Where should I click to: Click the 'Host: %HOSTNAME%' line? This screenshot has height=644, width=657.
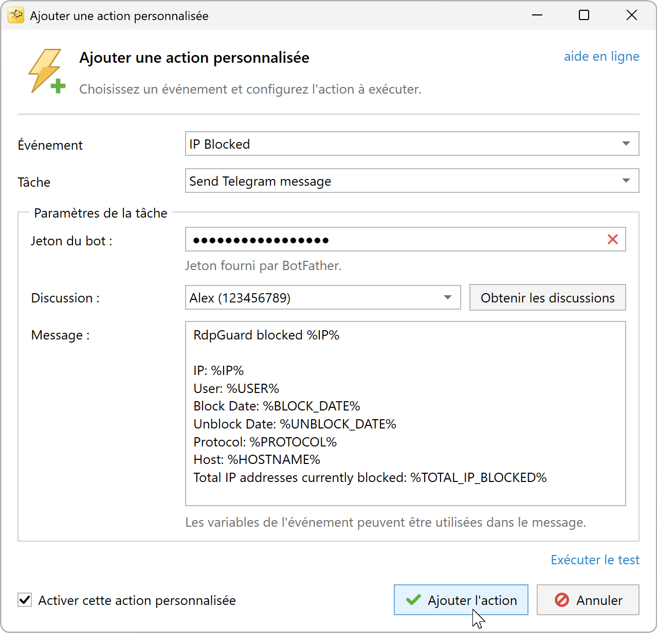coord(257,459)
